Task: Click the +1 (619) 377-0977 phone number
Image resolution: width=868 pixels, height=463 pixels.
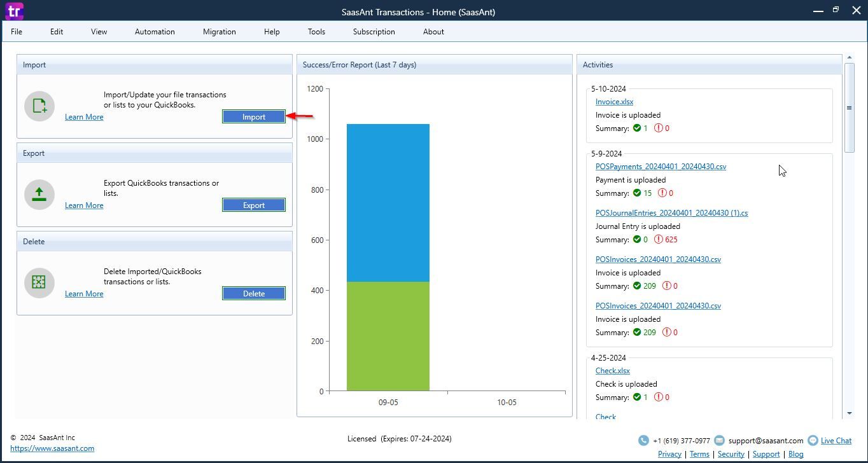Action: [x=682, y=440]
